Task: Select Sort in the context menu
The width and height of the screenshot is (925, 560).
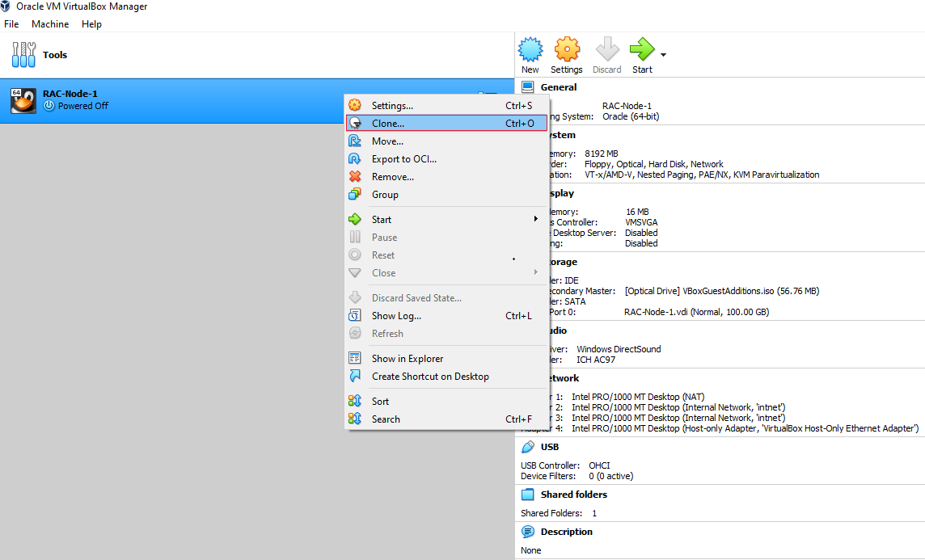Action: [x=446, y=402]
